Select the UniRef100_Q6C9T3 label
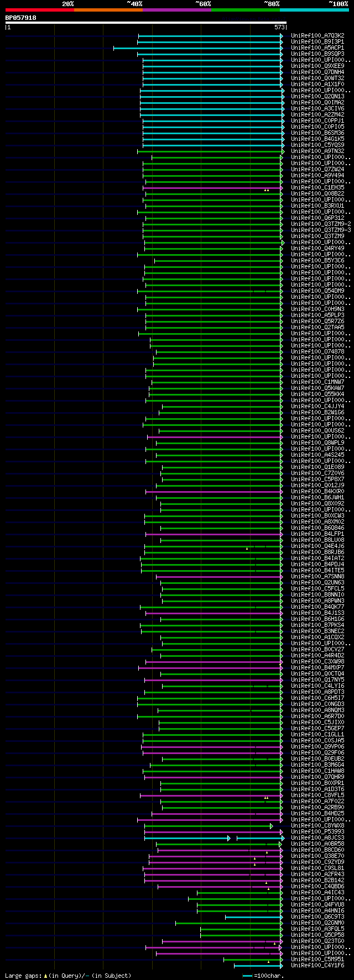Viewport: 354px width, 980px height. tap(317, 917)
